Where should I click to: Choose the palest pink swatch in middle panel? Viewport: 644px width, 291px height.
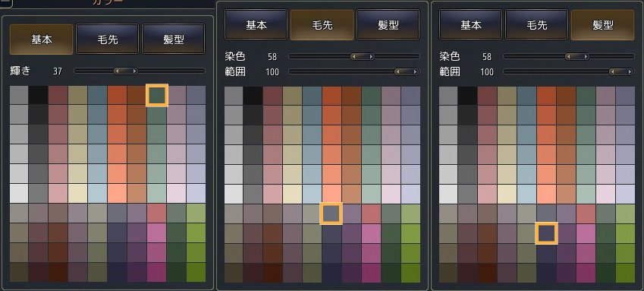click(391, 194)
